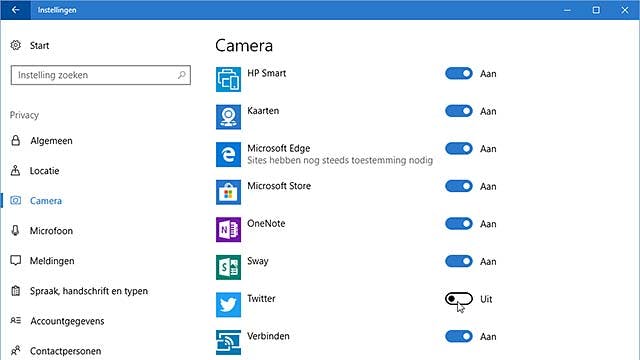Click the Camera page heading
The width and height of the screenshot is (640, 360).
pyautogui.click(x=244, y=45)
